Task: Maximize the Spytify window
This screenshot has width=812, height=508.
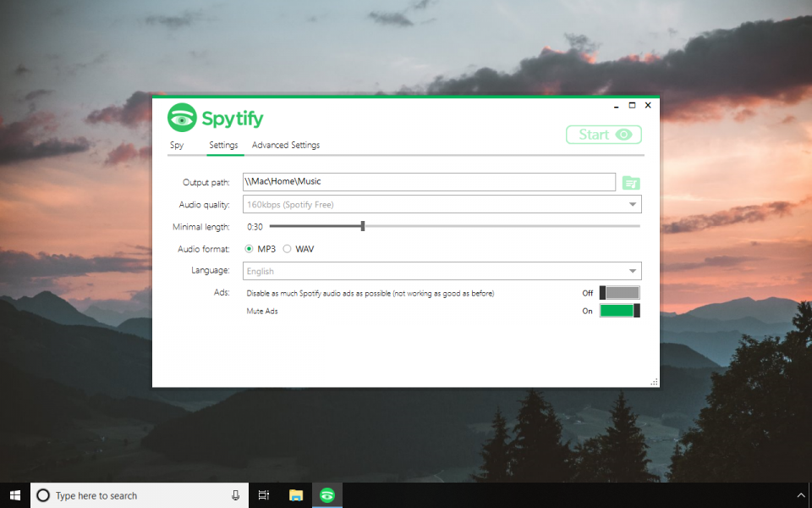Action: [x=632, y=105]
